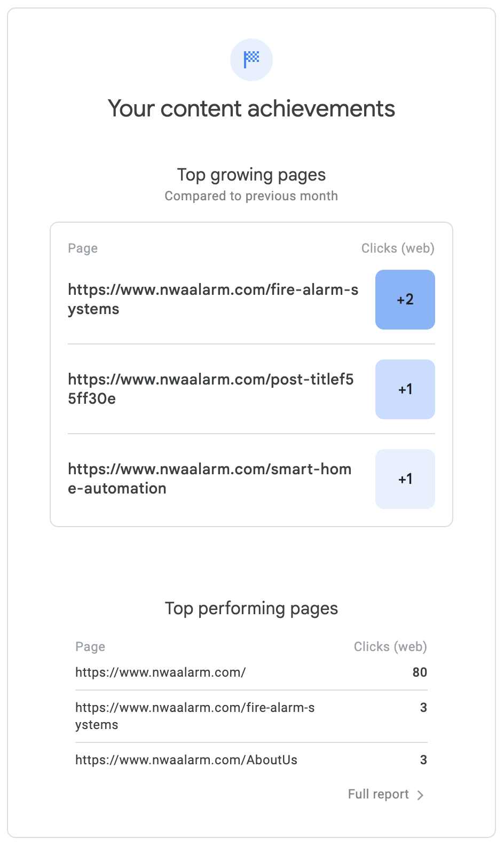Click the +1 badge for smart-home-automation
Screen dimensions: 504x846
coord(405,479)
